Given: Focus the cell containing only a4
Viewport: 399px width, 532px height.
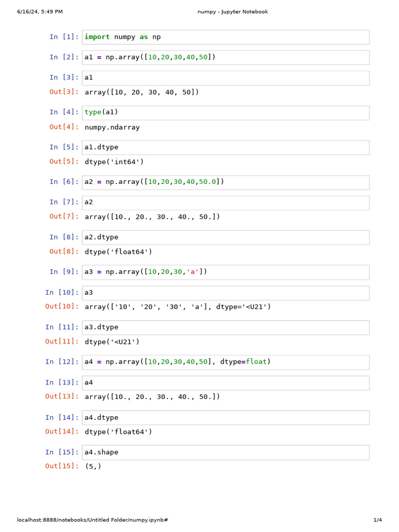Looking at the screenshot, I should (225, 383).
